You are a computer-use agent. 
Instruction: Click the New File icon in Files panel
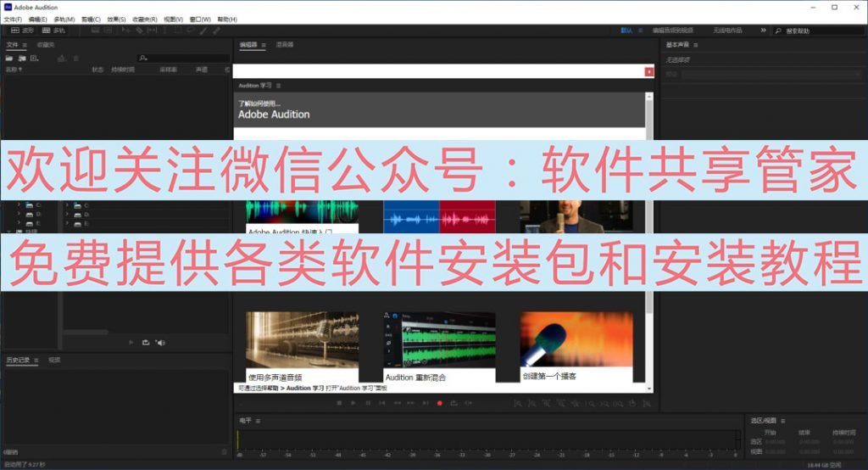34,59
